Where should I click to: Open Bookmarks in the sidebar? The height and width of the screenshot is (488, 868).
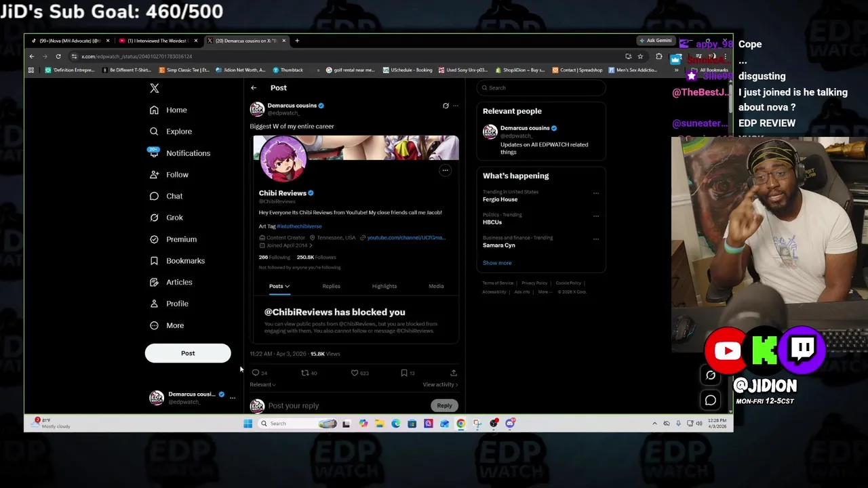click(x=177, y=261)
